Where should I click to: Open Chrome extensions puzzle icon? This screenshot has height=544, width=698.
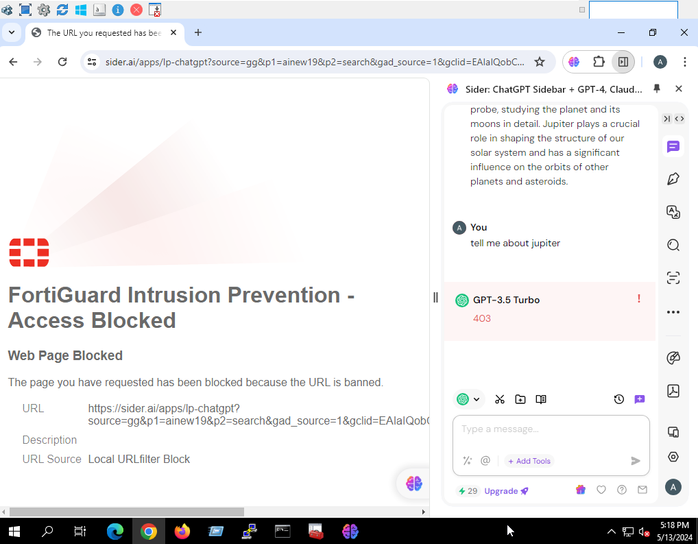(x=599, y=62)
